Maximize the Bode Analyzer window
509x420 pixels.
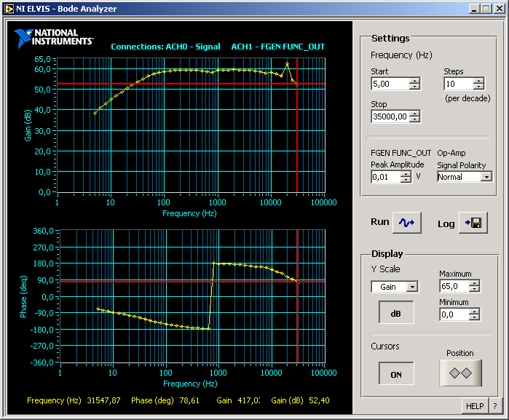486,9
